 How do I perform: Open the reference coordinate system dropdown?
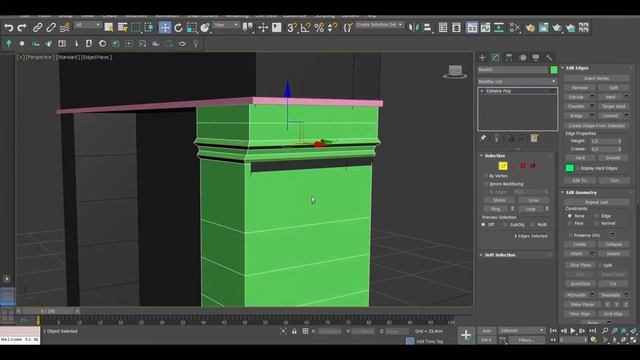[x=226, y=25]
